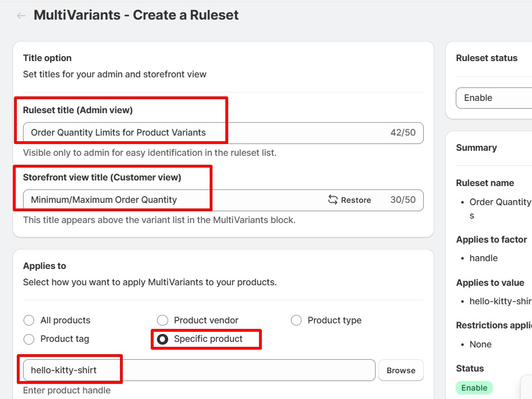Click the 'This title appears above' help text
Viewport: 532px width, 399px height.
pyautogui.click(x=159, y=220)
